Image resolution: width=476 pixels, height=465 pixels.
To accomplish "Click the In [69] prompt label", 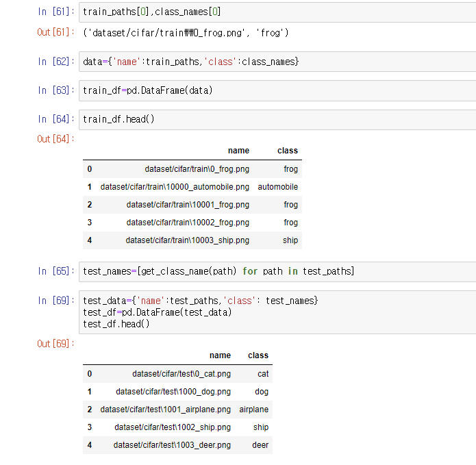I will coord(56,301).
